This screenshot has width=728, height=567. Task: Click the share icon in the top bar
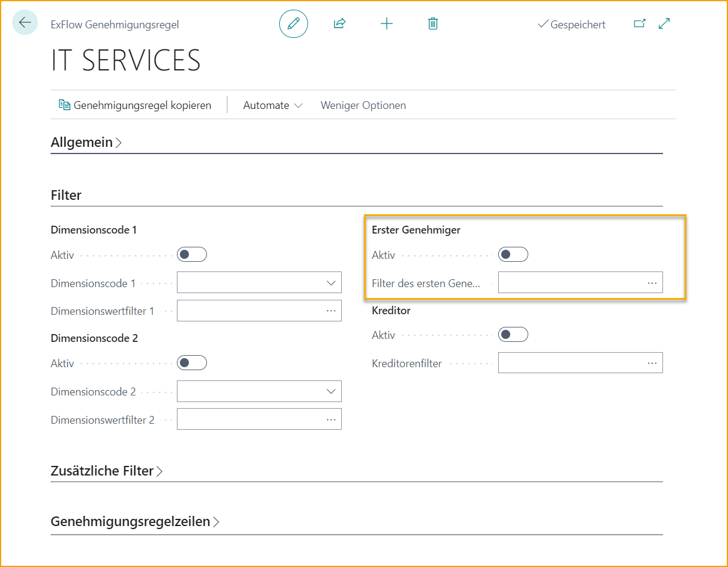coord(339,23)
